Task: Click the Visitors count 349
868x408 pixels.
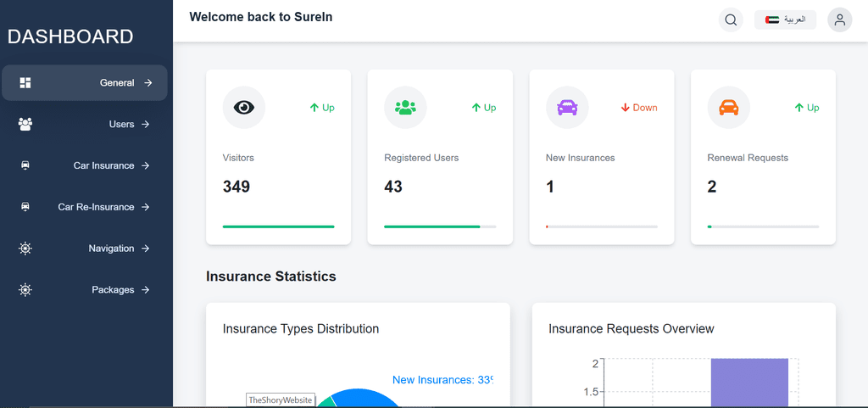Action: (236, 187)
